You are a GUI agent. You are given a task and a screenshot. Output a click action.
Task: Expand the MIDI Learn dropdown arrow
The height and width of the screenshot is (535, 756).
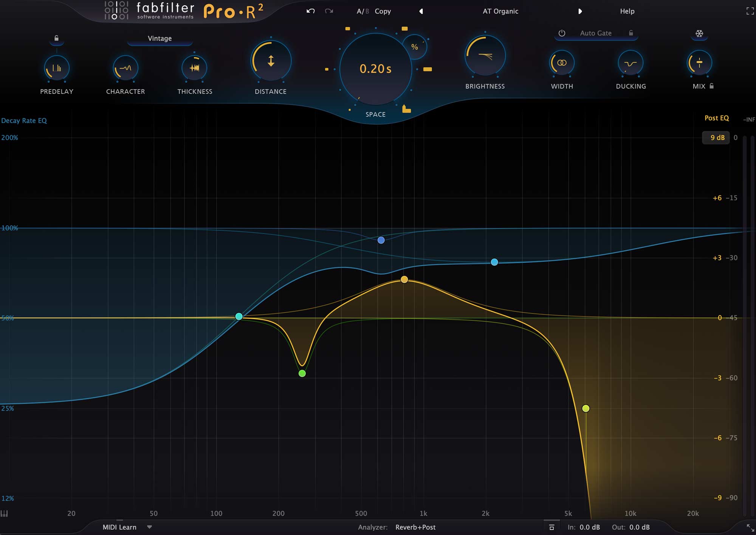pyautogui.click(x=149, y=527)
